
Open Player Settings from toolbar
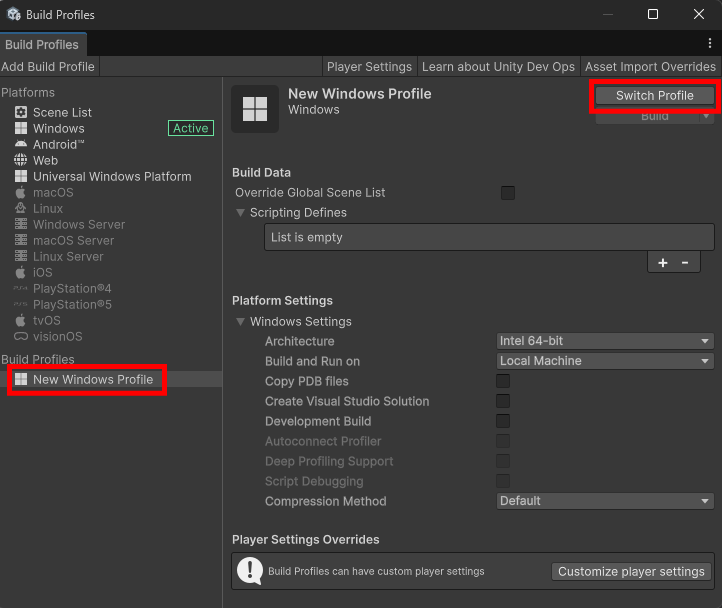tap(369, 66)
